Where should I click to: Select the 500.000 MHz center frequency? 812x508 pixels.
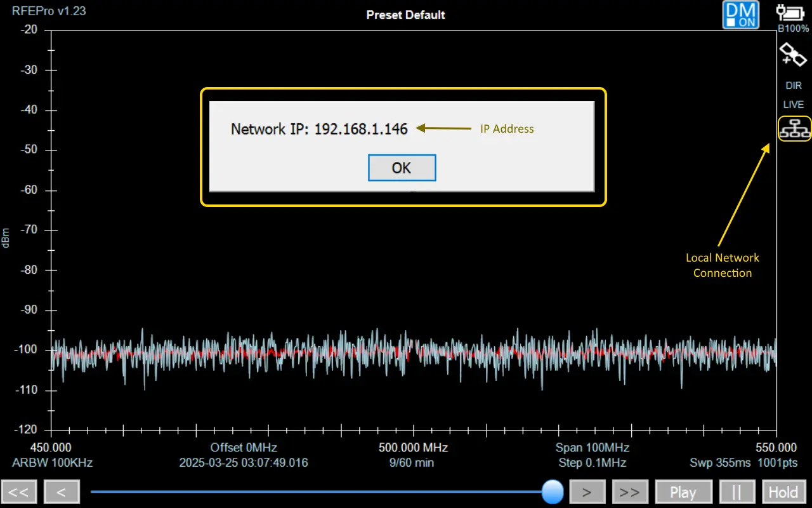(413, 447)
